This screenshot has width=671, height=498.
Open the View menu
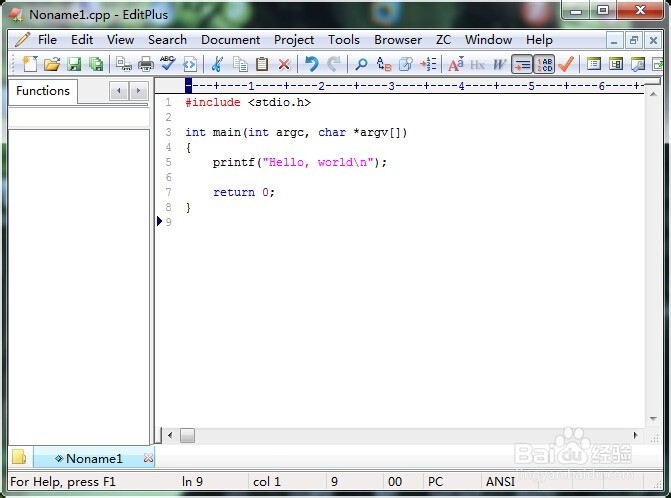(x=120, y=40)
